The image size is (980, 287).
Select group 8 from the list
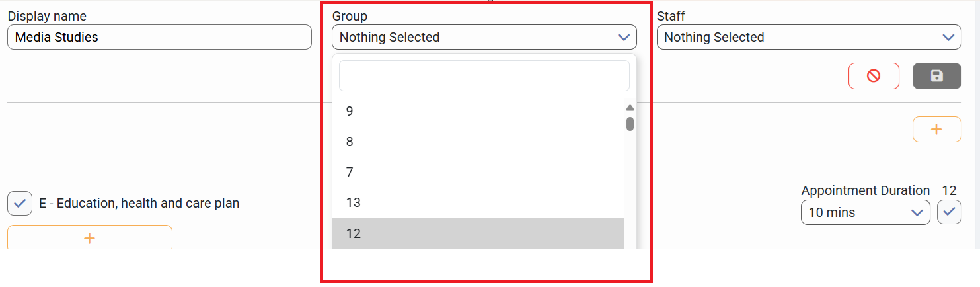tap(478, 142)
